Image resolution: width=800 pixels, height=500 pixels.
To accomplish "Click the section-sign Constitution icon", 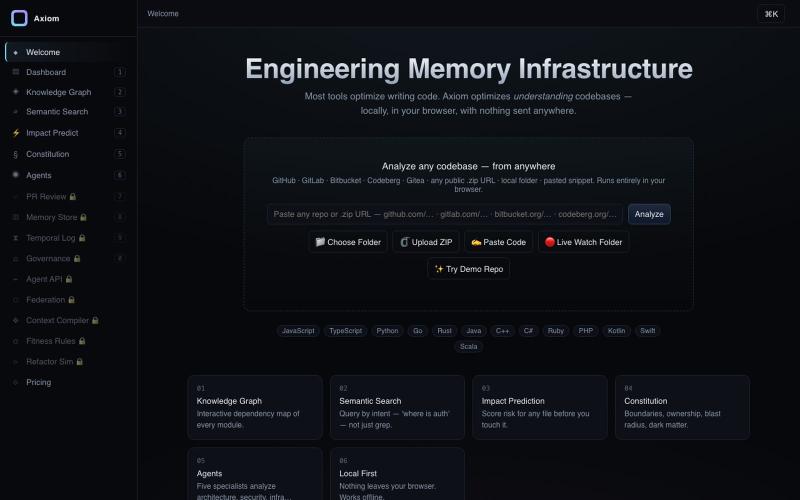I will [16, 154].
